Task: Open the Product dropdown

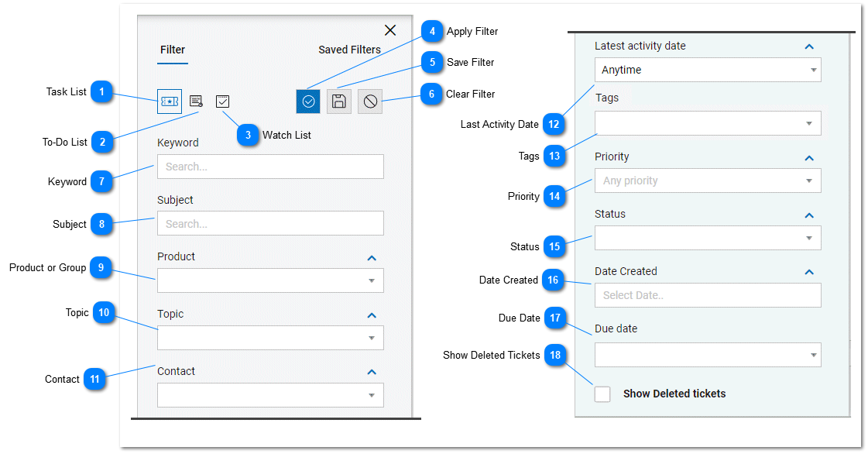Action: (270, 280)
